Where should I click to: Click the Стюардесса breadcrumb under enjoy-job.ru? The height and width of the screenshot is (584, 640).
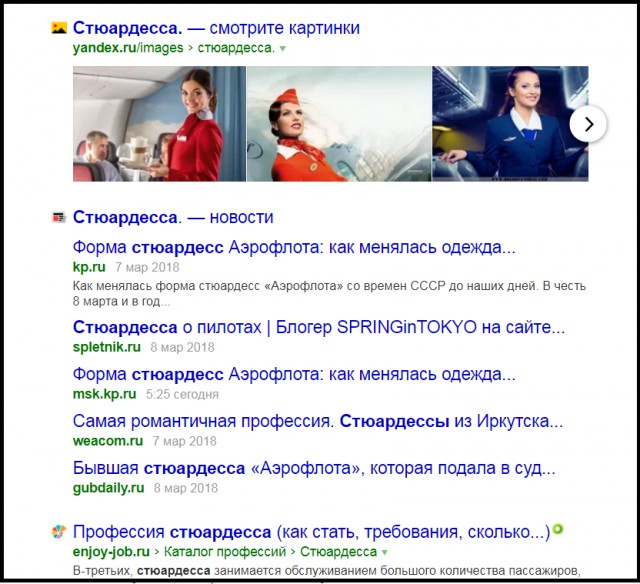338,552
